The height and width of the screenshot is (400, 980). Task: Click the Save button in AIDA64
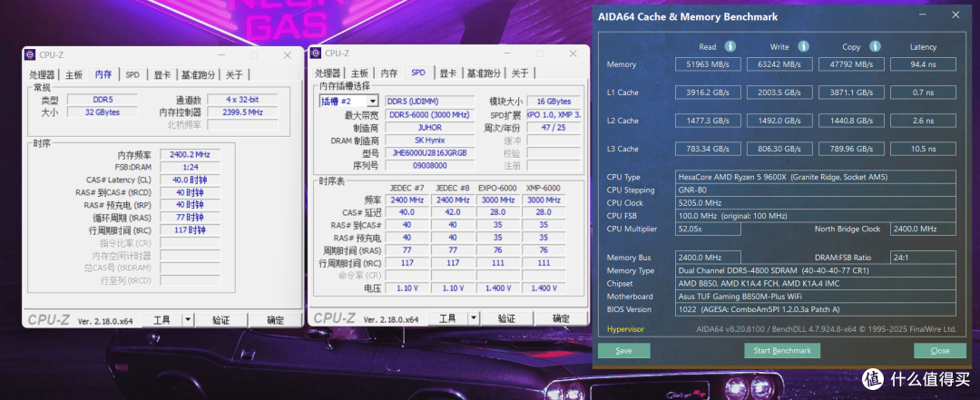click(x=623, y=351)
